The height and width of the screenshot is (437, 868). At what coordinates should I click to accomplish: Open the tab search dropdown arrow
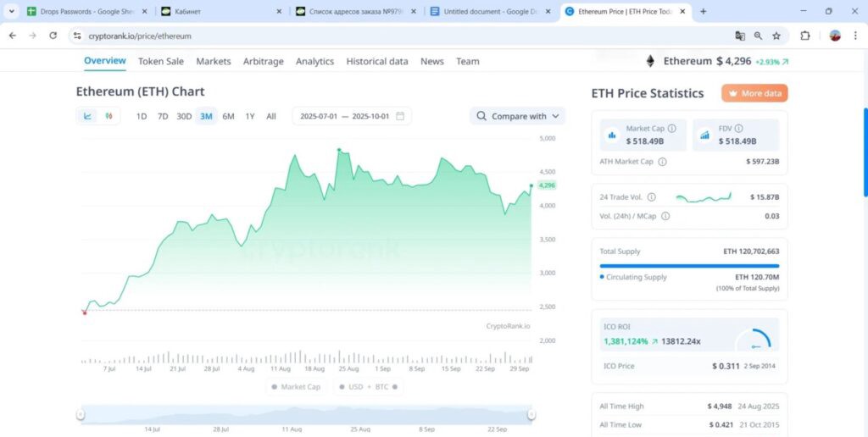(11, 11)
